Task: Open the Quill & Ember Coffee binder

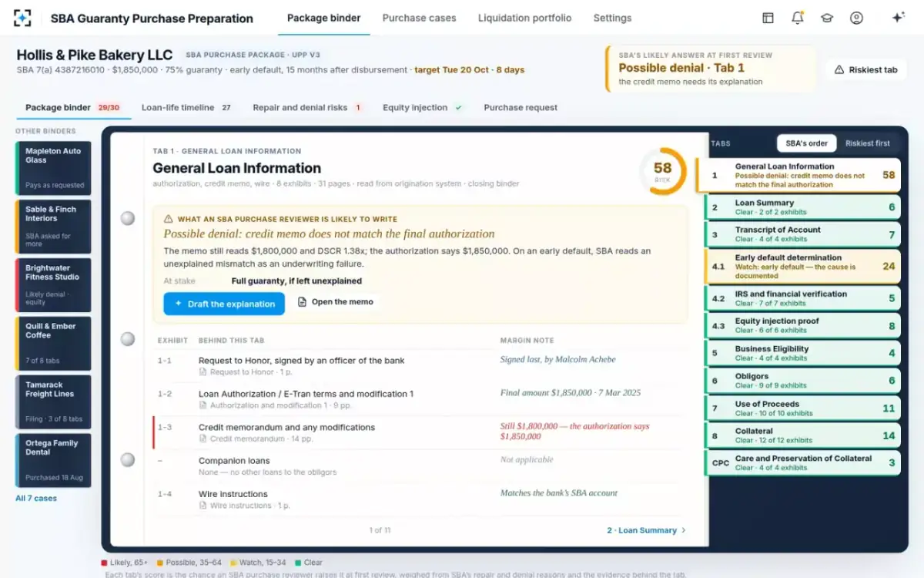Action: tap(53, 344)
